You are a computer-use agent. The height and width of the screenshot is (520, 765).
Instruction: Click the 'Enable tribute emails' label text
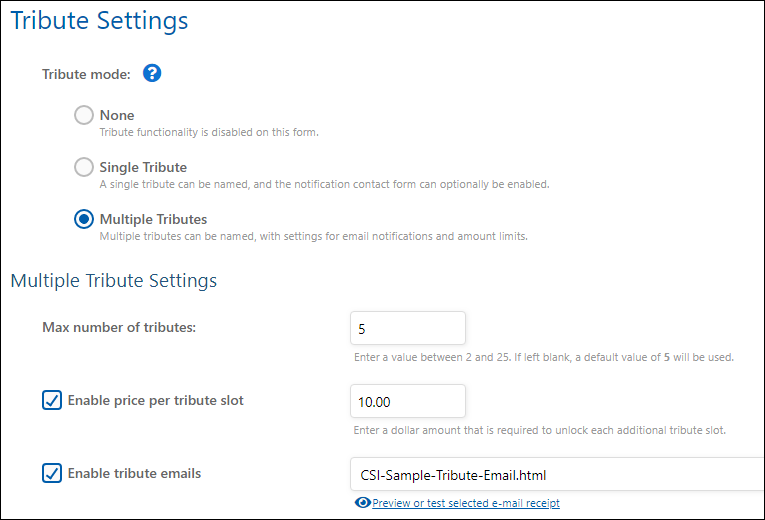pos(134,473)
